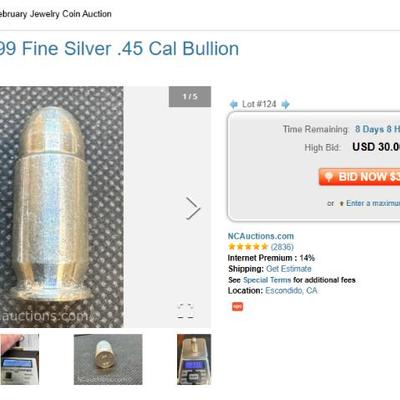
Task: Show next image with right chevron
Action: [x=193, y=208]
